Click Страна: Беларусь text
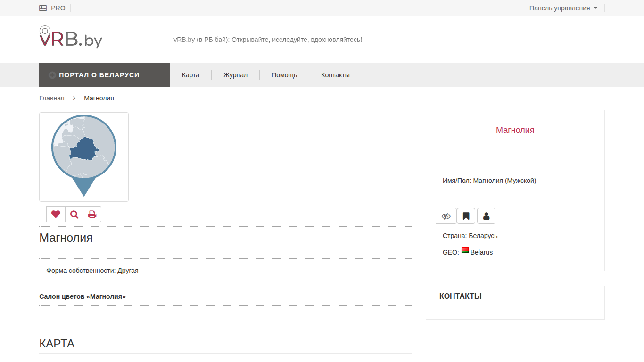This screenshot has height=362, width=644. [x=470, y=236]
